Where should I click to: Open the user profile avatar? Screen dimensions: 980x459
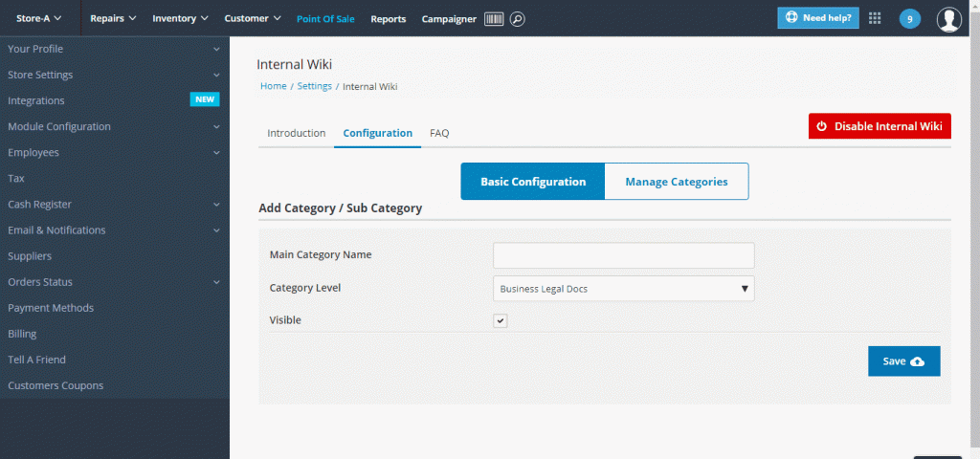[948, 19]
